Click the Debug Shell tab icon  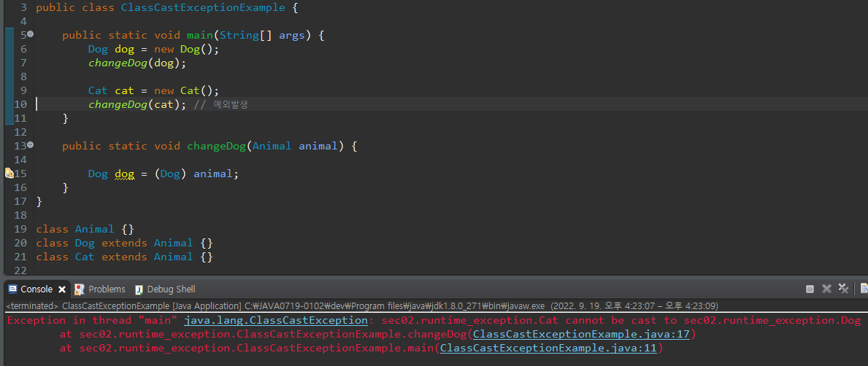click(x=139, y=289)
